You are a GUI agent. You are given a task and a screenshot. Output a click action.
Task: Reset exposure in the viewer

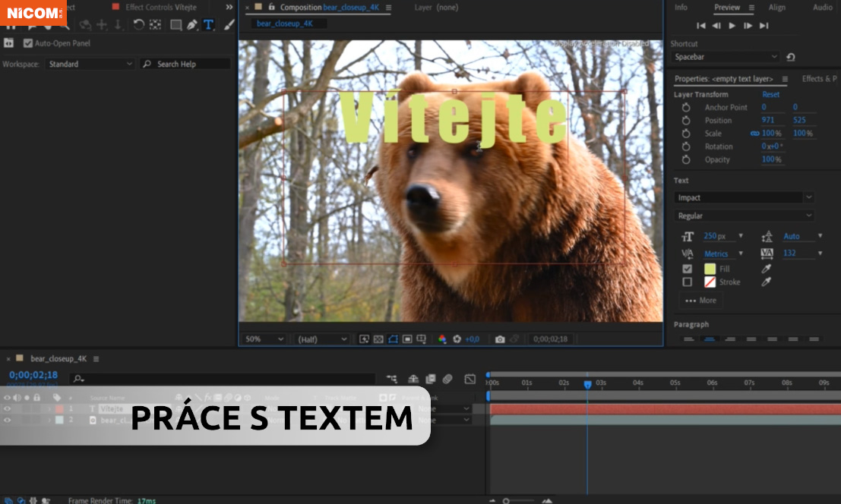point(457,339)
